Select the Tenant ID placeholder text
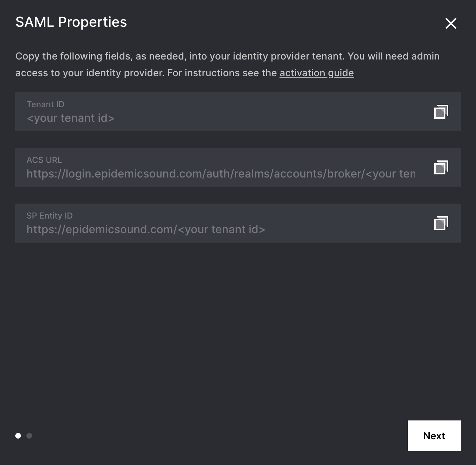This screenshot has width=476, height=465. coord(70,118)
